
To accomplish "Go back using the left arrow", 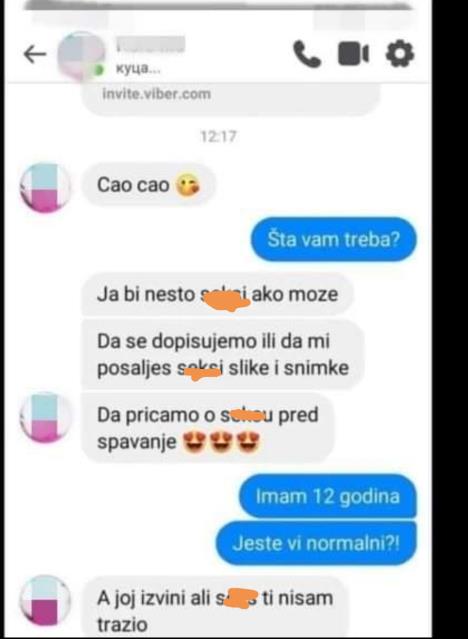I will click(x=35, y=54).
